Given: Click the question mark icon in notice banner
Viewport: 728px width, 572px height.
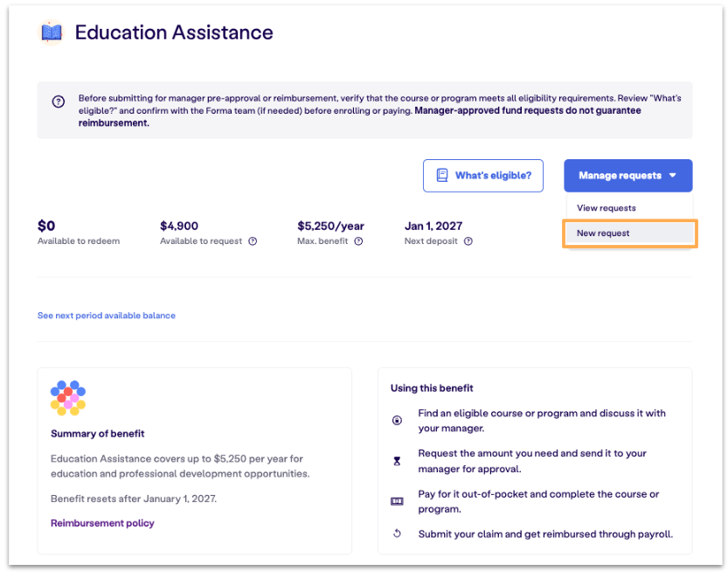Looking at the screenshot, I should (59, 101).
